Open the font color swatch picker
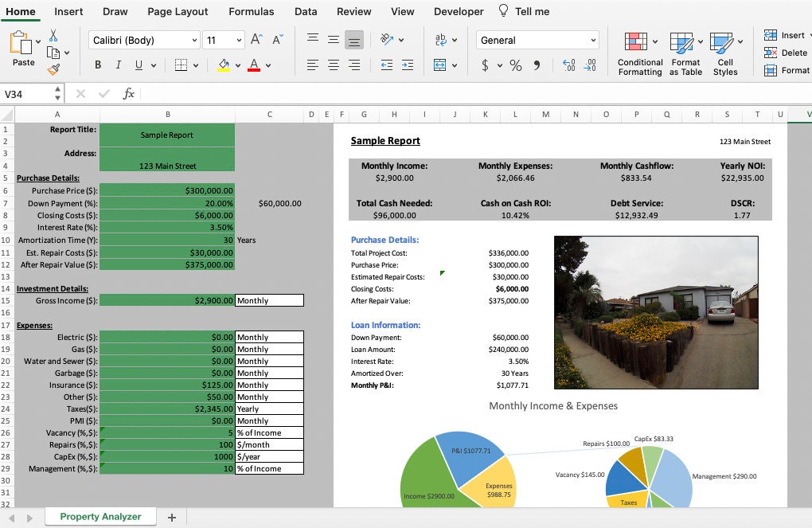 pyautogui.click(x=255, y=65)
